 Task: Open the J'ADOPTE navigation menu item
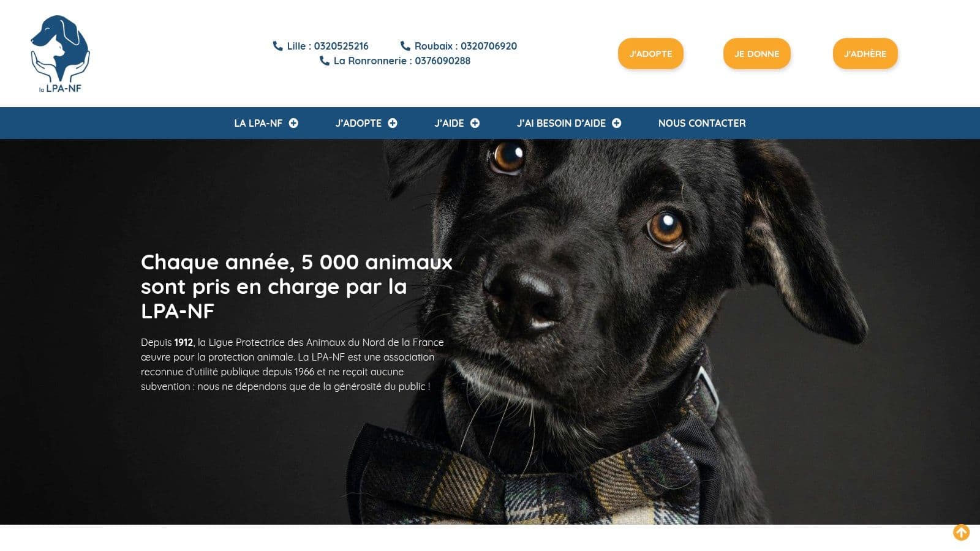coord(358,123)
